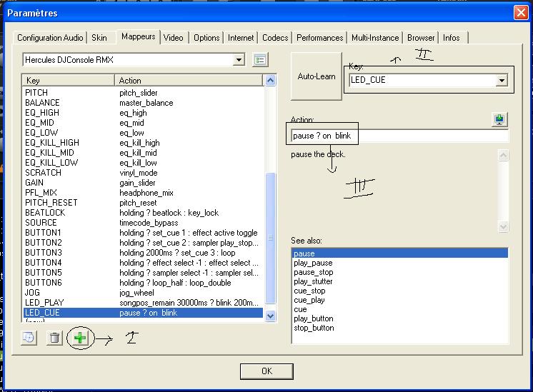The height and width of the screenshot is (392, 533).
Task: Select the SOURCE mapping row
Action: (143, 223)
